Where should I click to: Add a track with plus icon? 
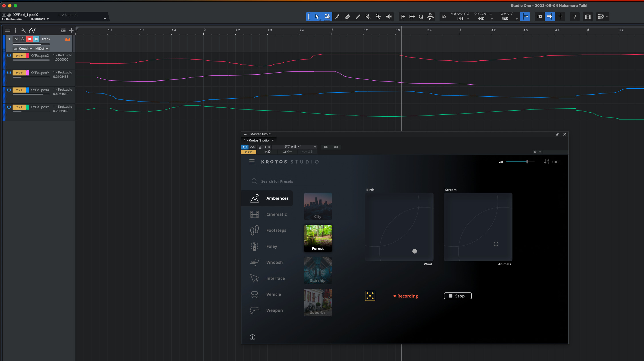pyautogui.click(x=71, y=30)
